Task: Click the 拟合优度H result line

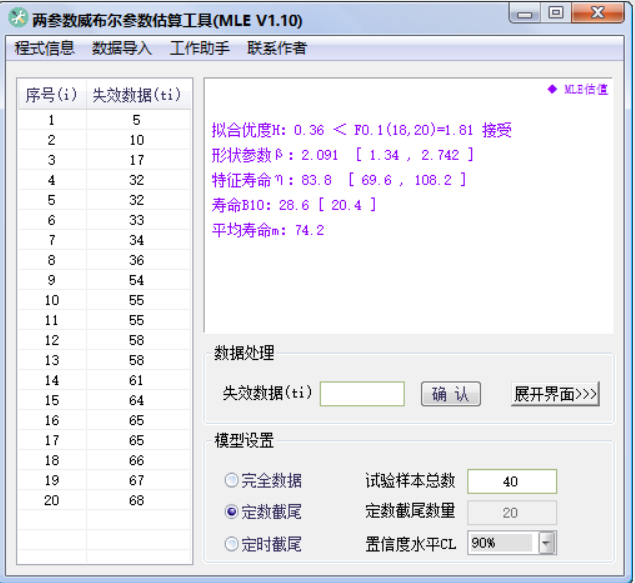Action: pos(361,130)
